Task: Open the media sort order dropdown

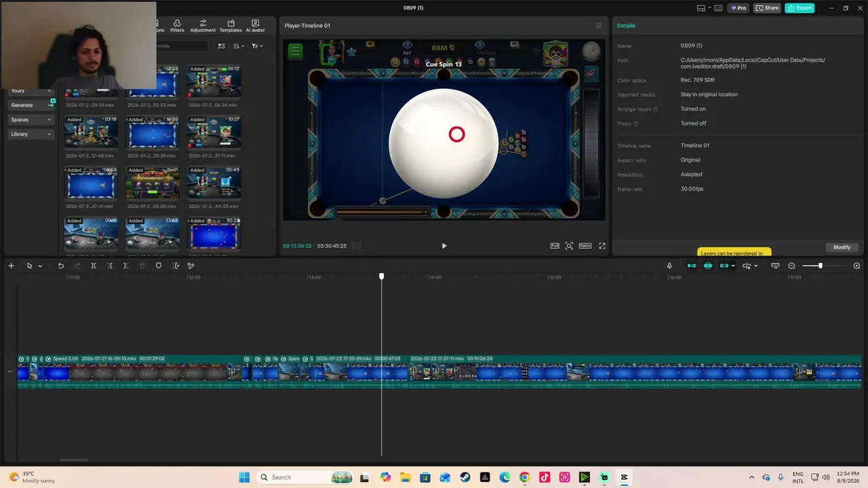Action: 238,46
